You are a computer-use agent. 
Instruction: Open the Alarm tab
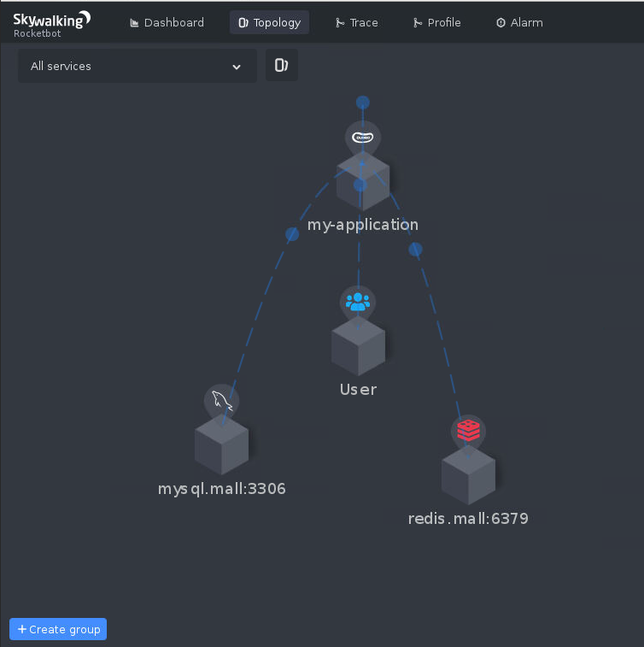(519, 22)
